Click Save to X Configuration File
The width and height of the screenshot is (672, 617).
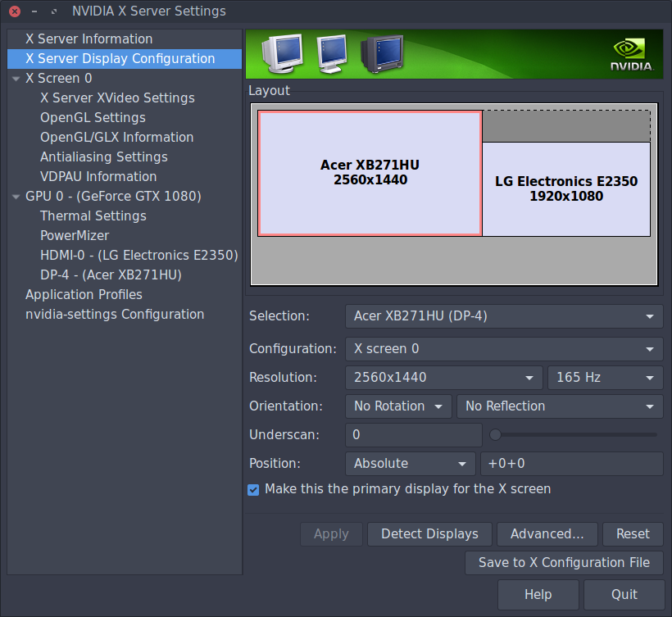(x=564, y=563)
